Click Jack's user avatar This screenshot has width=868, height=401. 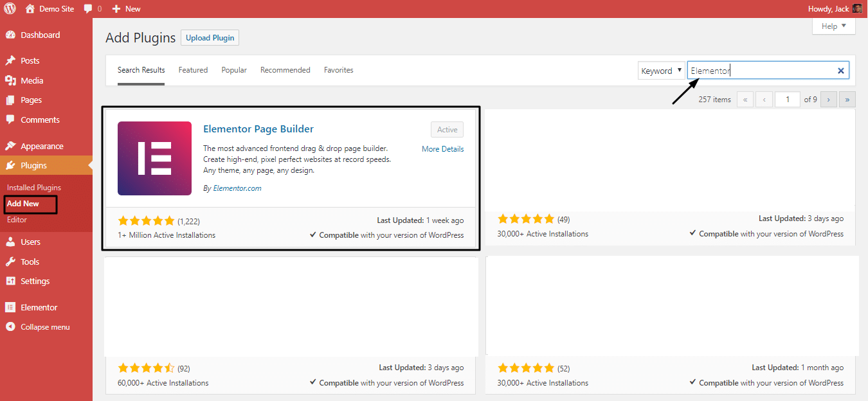click(858, 9)
